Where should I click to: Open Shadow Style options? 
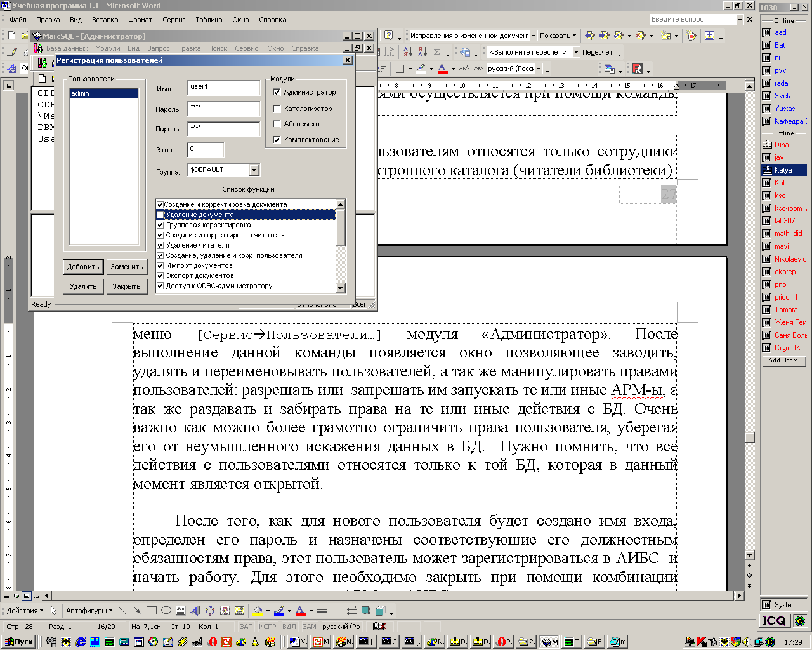coord(365,611)
